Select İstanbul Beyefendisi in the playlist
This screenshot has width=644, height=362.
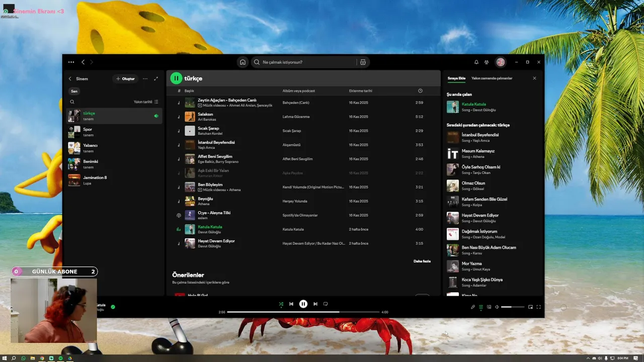tap(303, 145)
